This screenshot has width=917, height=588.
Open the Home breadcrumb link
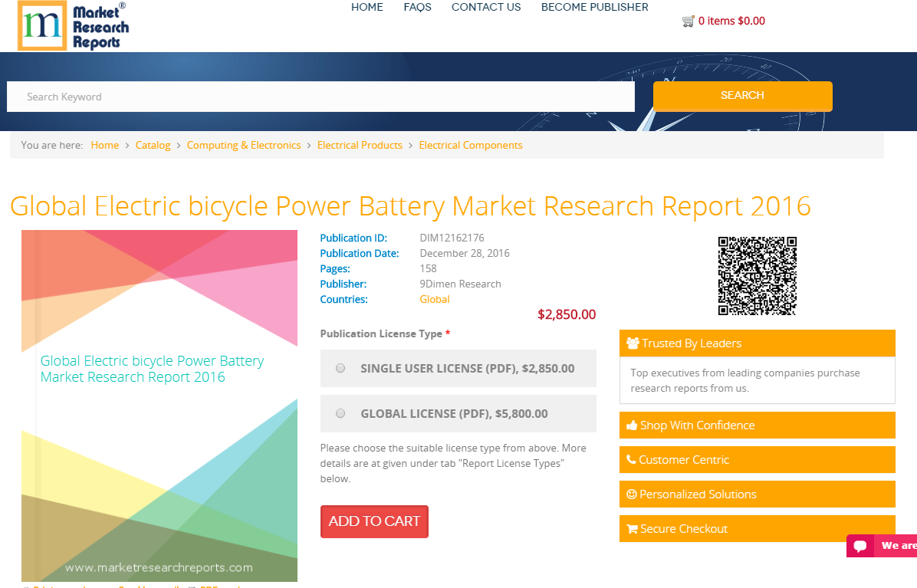(x=105, y=145)
